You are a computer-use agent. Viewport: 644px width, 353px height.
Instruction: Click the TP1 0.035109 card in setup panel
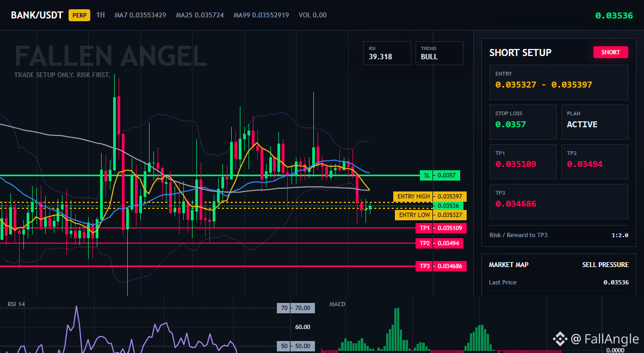(523, 162)
